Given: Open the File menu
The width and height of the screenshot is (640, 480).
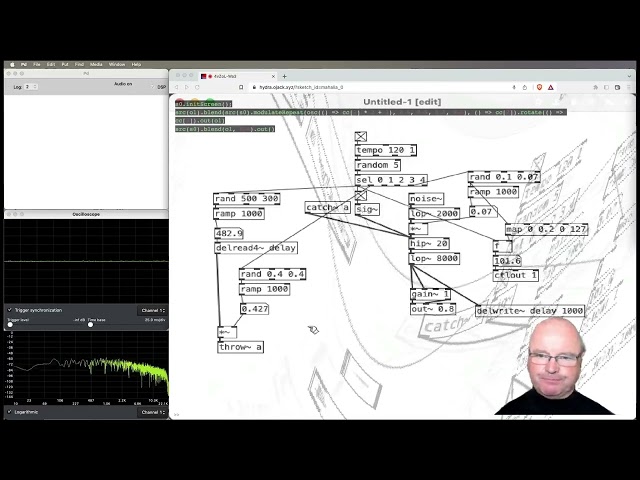Looking at the screenshot, I should pos(37,64).
